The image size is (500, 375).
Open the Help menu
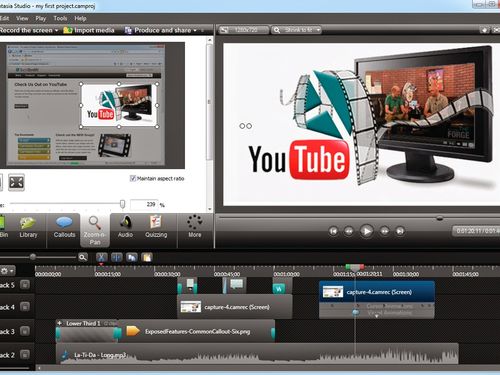[x=80, y=18]
